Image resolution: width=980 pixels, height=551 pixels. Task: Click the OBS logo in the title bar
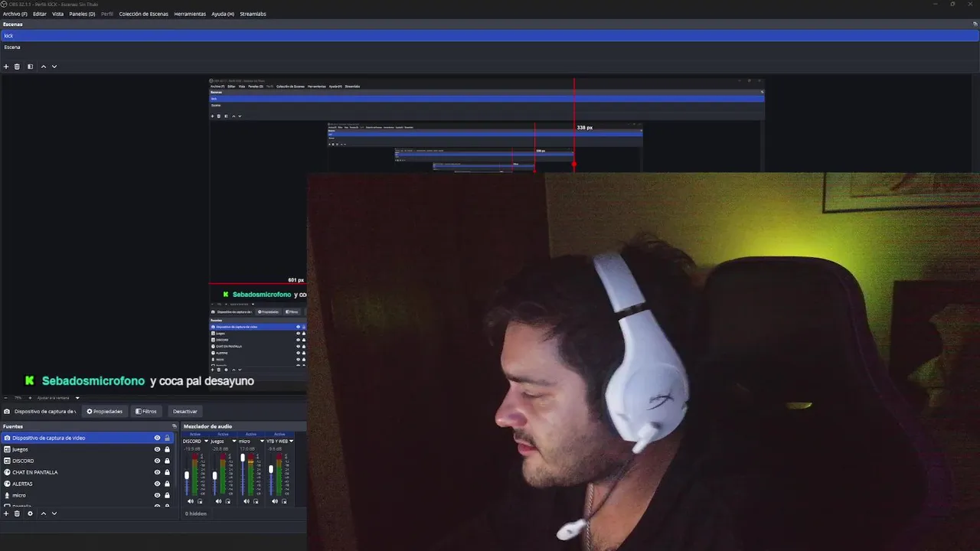point(4,4)
